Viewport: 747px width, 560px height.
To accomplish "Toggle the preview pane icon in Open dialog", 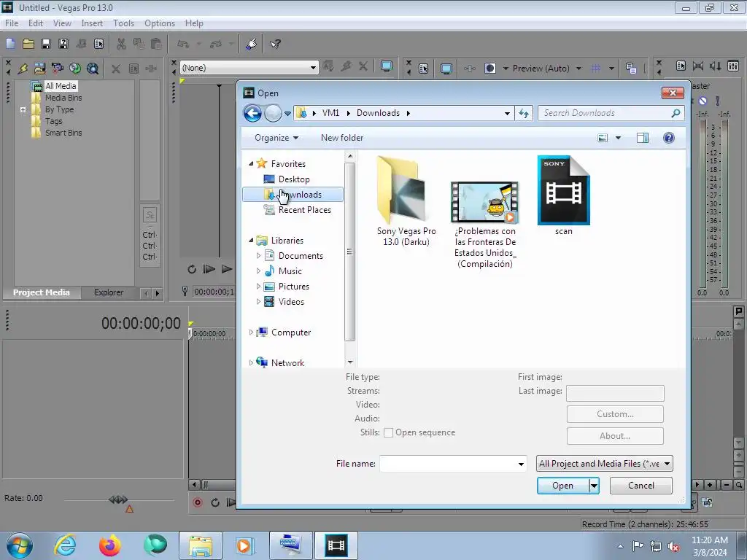I will pos(643,138).
